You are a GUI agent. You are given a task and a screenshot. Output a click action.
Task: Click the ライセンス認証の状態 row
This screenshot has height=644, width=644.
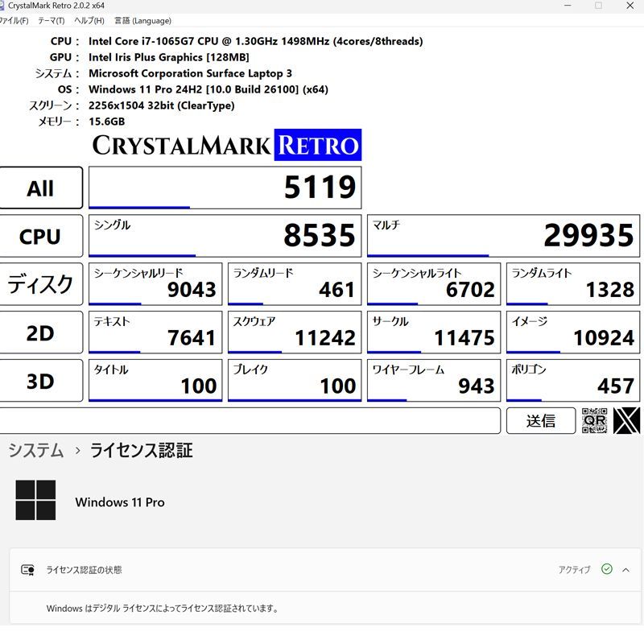325,570
